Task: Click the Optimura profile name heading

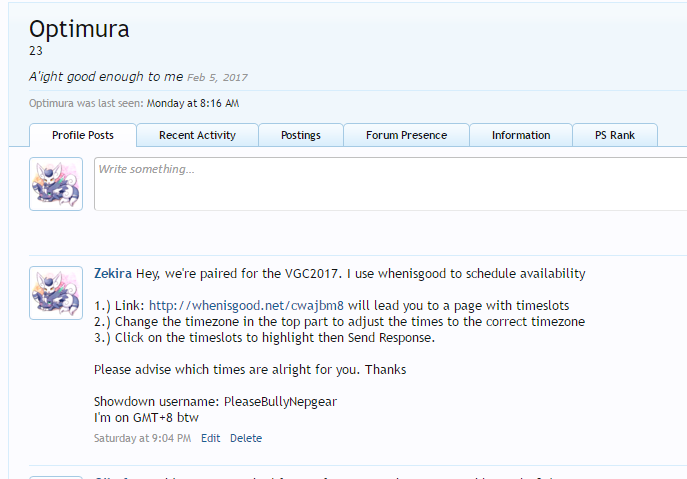Action: click(79, 29)
